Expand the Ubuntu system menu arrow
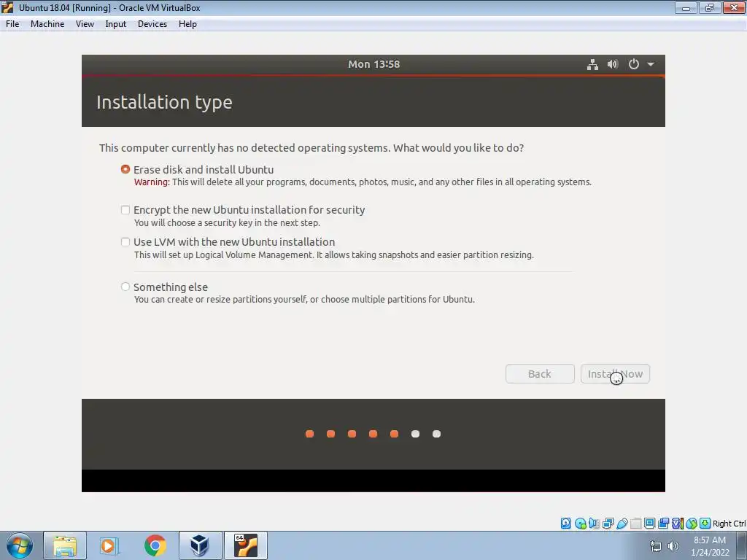This screenshot has height=560, width=747. pos(650,64)
